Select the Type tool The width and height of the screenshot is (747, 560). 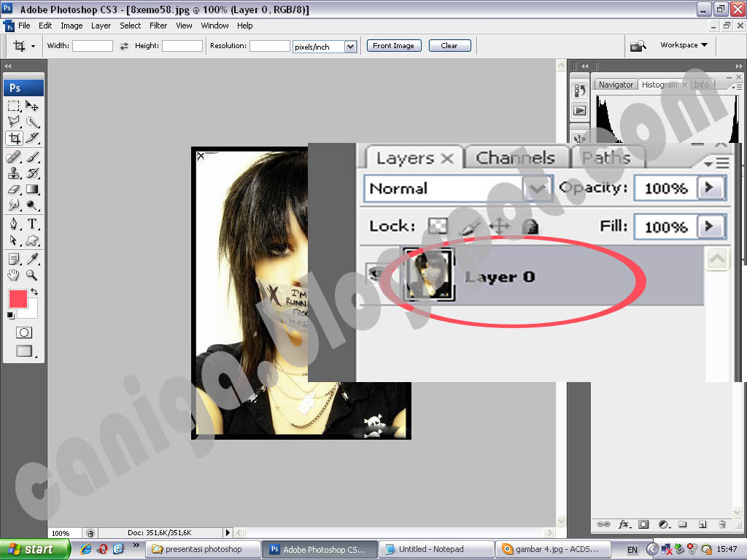coord(32,223)
